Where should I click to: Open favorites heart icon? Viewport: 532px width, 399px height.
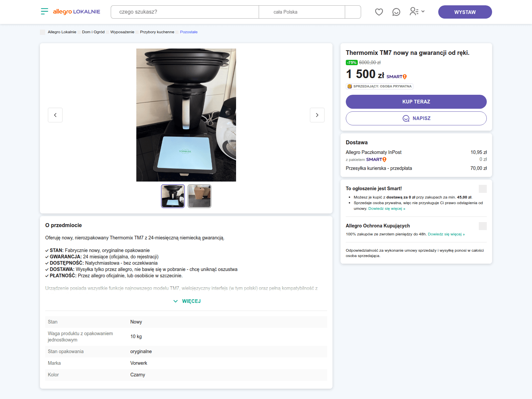[x=379, y=12]
